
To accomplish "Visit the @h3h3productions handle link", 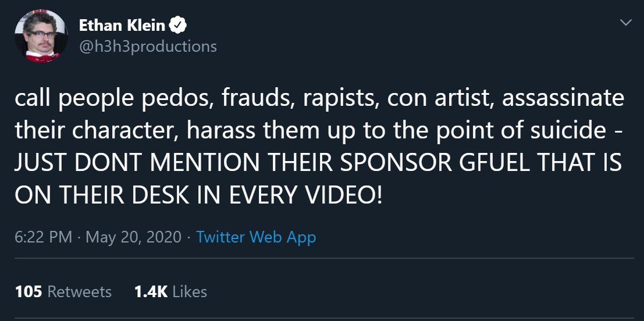I will 148,47.
